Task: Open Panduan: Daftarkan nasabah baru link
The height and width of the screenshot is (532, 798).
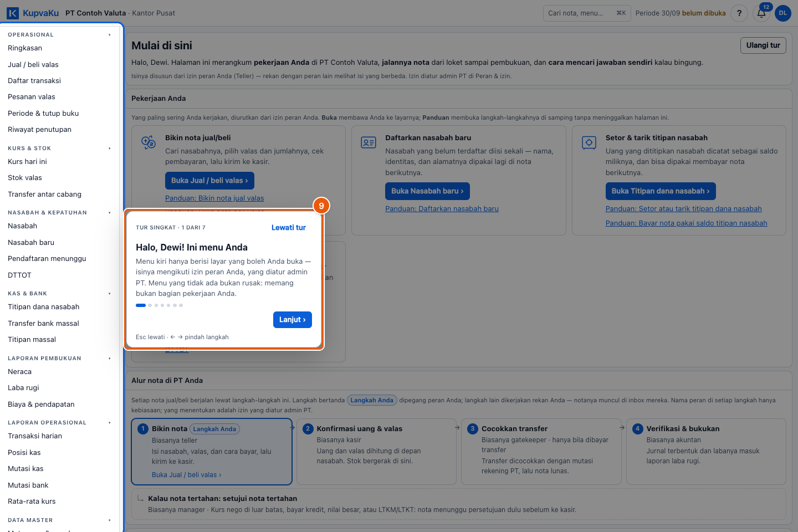Action: click(442, 209)
